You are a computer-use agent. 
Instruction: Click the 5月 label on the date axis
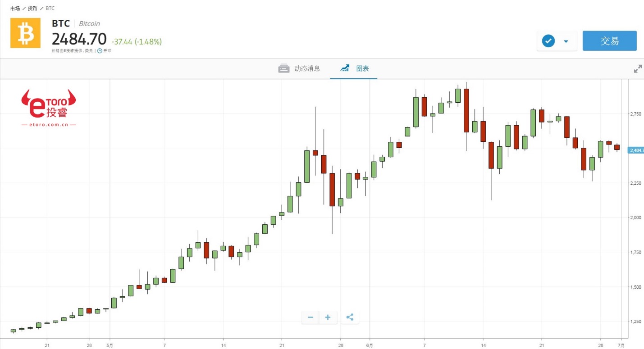click(110, 345)
